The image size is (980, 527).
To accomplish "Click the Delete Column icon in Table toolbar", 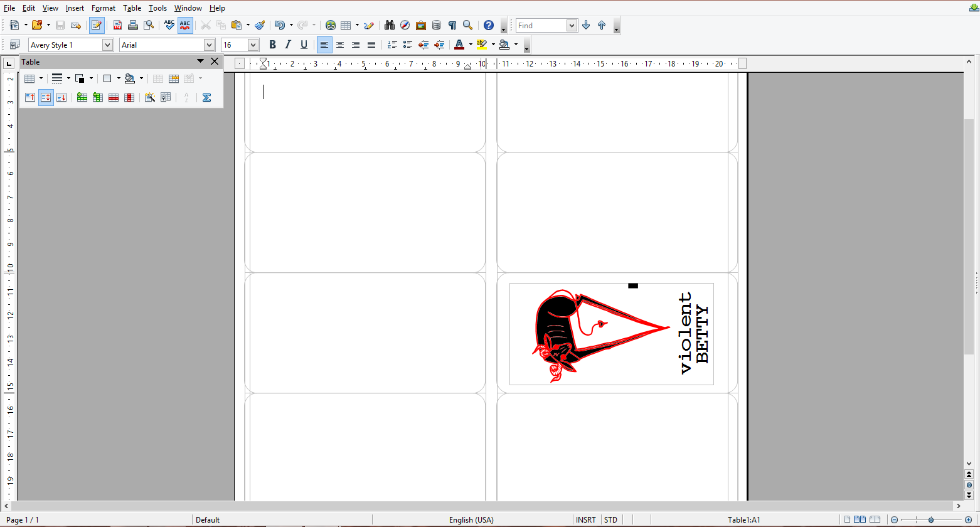I will pyautogui.click(x=129, y=97).
